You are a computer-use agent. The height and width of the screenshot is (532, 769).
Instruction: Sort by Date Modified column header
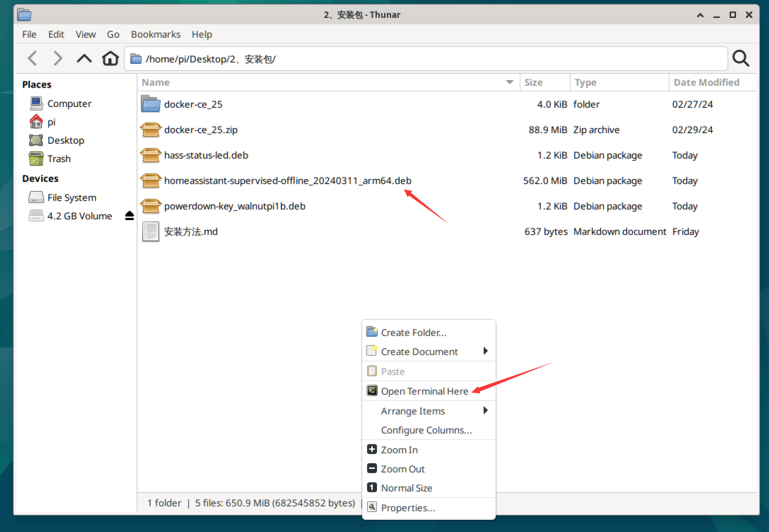tap(712, 82)
